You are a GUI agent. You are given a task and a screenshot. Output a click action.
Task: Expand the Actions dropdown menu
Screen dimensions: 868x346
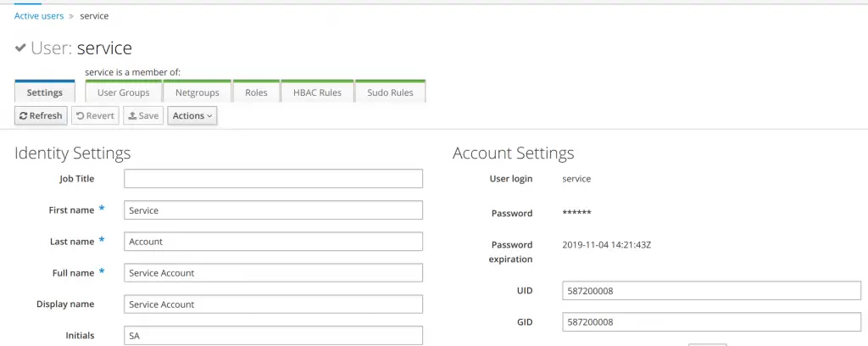[192, 115]
